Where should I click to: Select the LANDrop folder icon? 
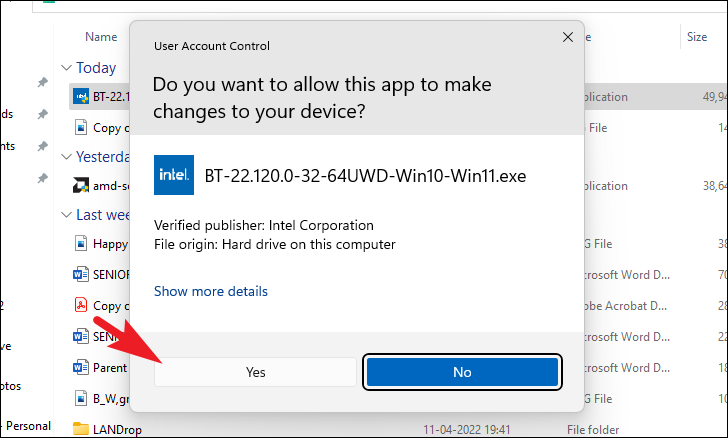[81, 429]
